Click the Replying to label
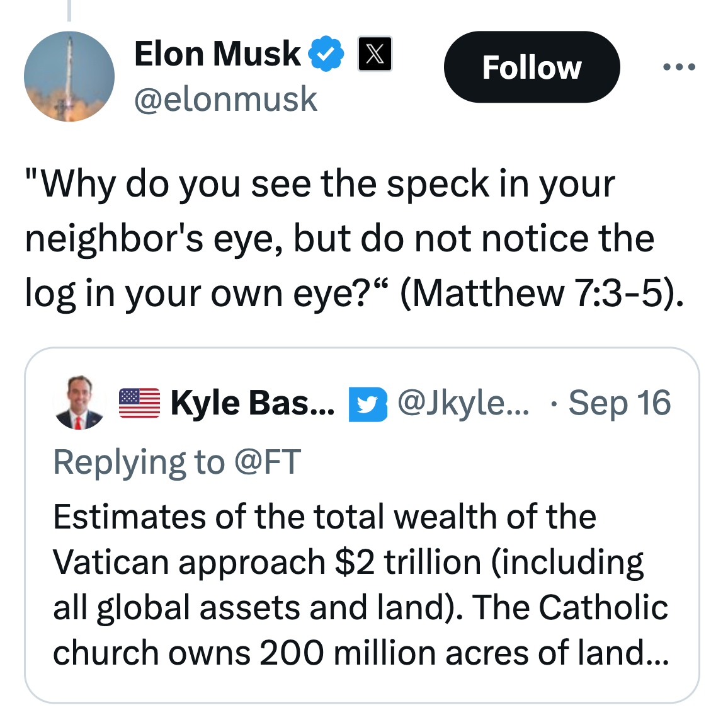The height and width of the screenshot is (727, 728). [139, 462]
